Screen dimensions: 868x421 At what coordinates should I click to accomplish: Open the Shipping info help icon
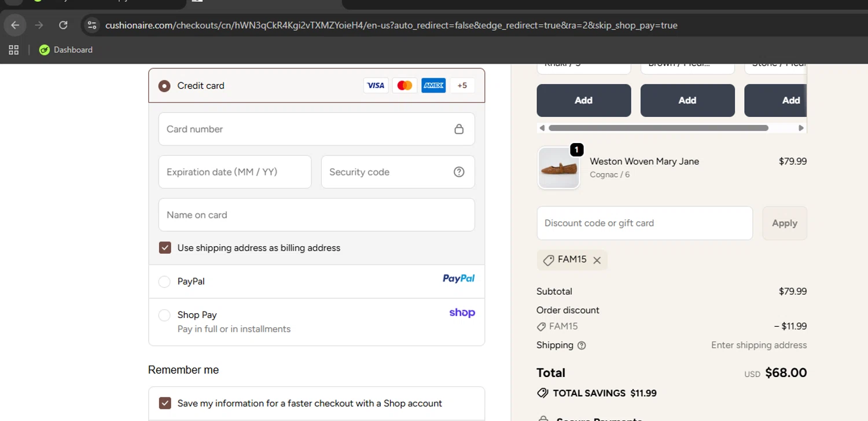coord(582,346)
